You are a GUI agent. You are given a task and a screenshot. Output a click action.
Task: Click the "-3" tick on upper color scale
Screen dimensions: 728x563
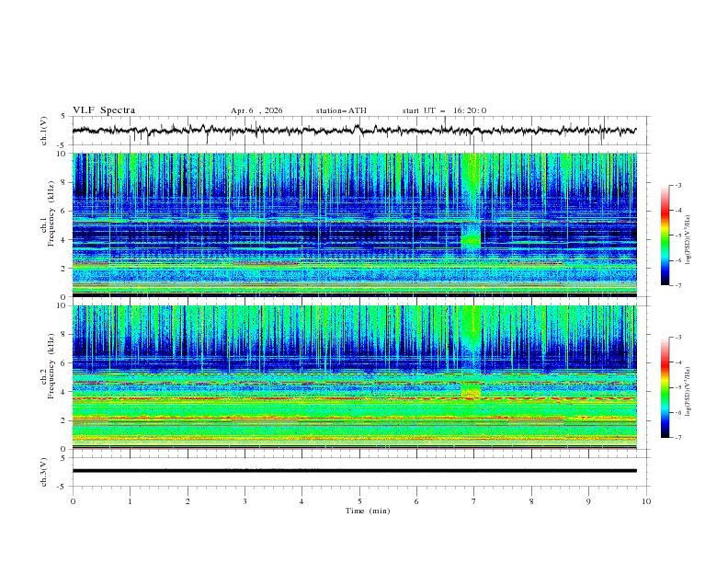point(677,185)
